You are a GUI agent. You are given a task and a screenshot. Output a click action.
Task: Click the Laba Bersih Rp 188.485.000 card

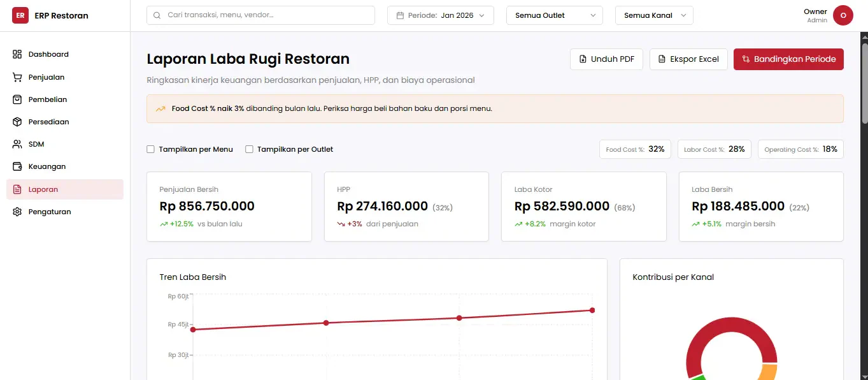[761, 207]
